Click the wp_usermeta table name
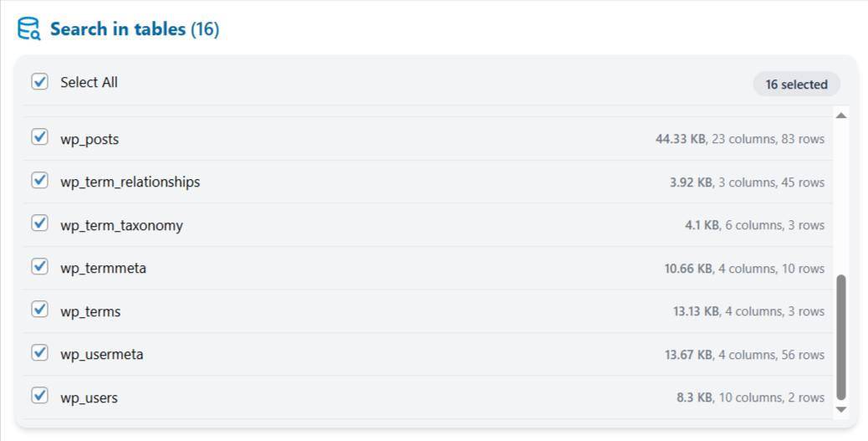This screenshot has height=441, width=868. click(x=101, y=354)
